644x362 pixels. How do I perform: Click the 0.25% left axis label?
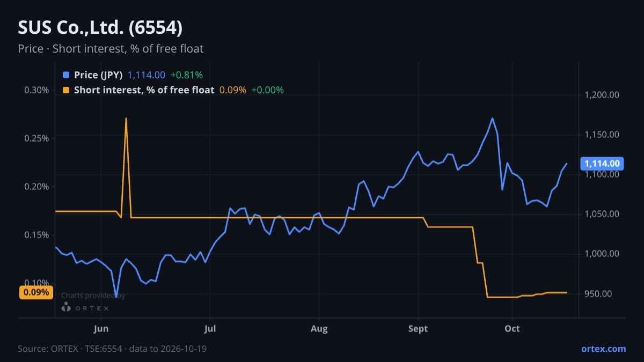36,138
